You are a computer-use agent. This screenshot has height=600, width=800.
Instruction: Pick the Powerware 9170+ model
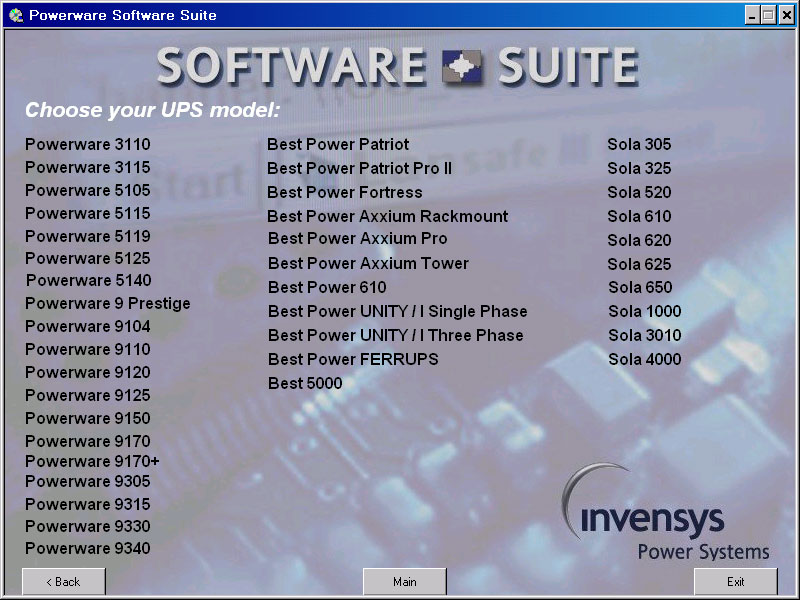point(92,461)
